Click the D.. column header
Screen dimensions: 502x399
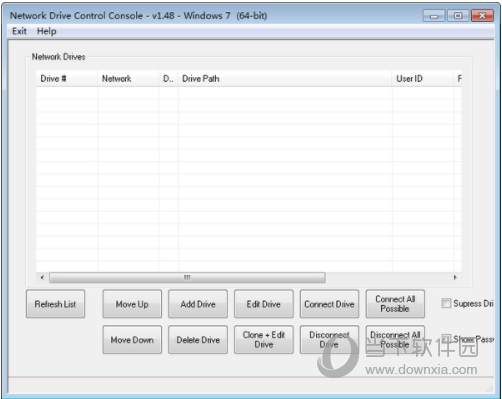point(168,79)
